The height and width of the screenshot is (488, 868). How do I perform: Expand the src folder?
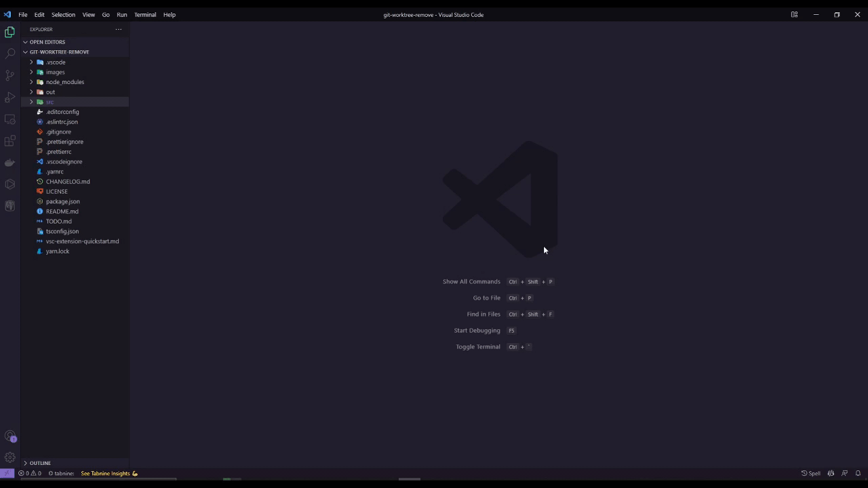[x=75, y=102]
